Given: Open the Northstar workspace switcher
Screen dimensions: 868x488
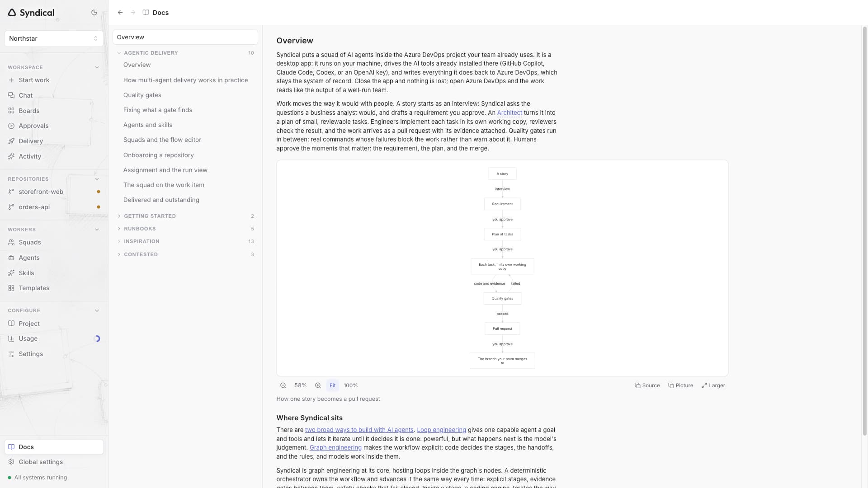Looking at the screenshot, I should pos(54,38).
